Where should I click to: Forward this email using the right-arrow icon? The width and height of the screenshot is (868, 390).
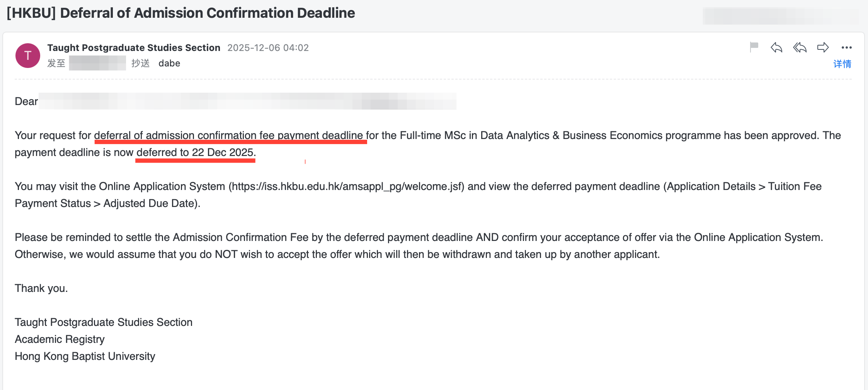[x=823, y=47]
